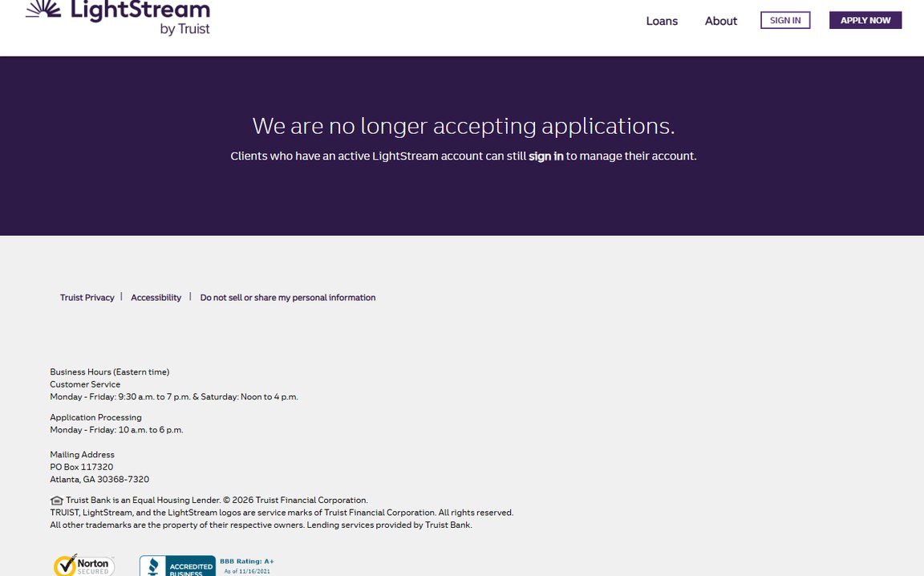
Task: Click the 'Application Processing' label
Action: coord(95,417)
